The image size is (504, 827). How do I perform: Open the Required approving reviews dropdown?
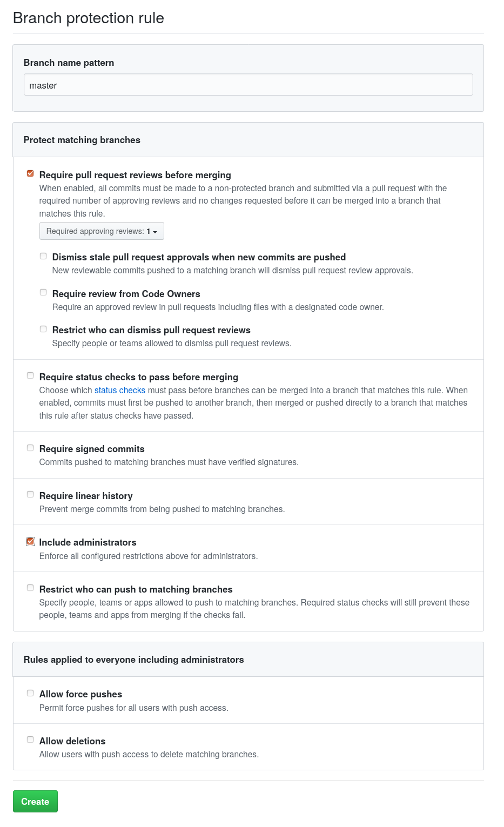(x=102, y=231)
